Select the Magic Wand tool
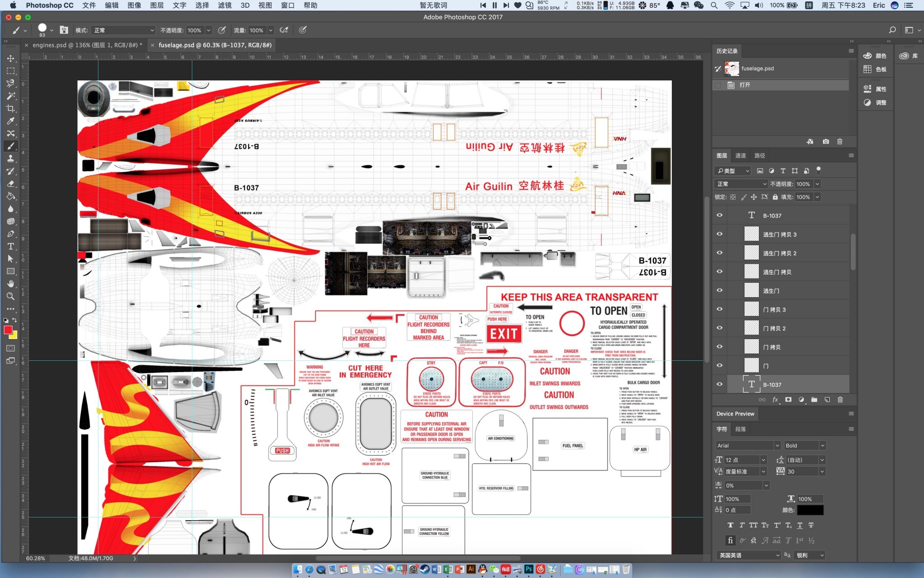The image size is (924, 578). [11, 96]
